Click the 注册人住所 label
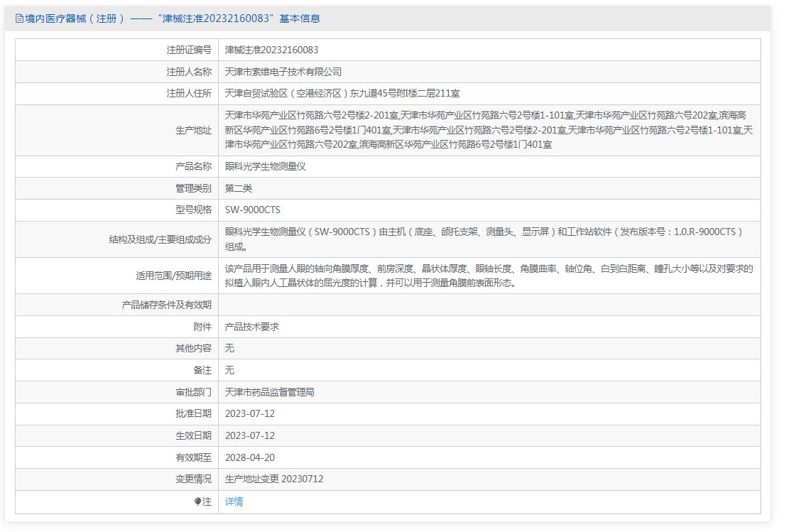Viewport: 789px width, 532px height. pos(189,93)
